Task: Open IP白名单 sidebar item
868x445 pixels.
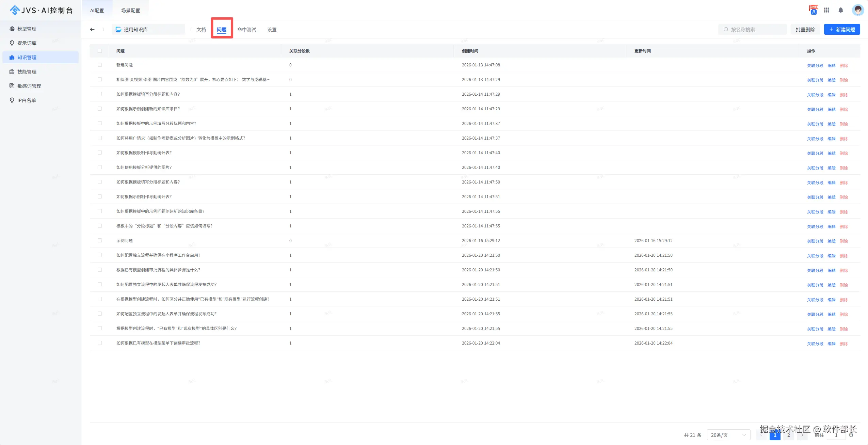Action: tap(27, 100)
